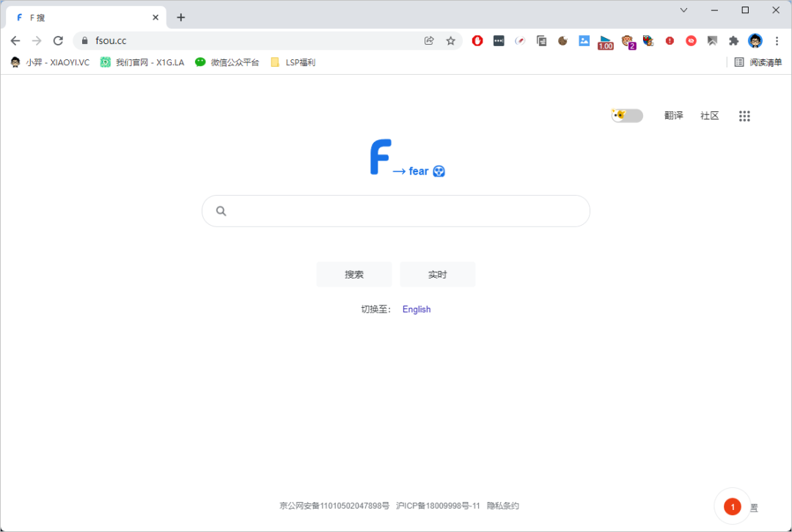The height and width of the screenshot is (532, 792).
Task: Open the dark password dots extension
Action: (x=499, y=41)
